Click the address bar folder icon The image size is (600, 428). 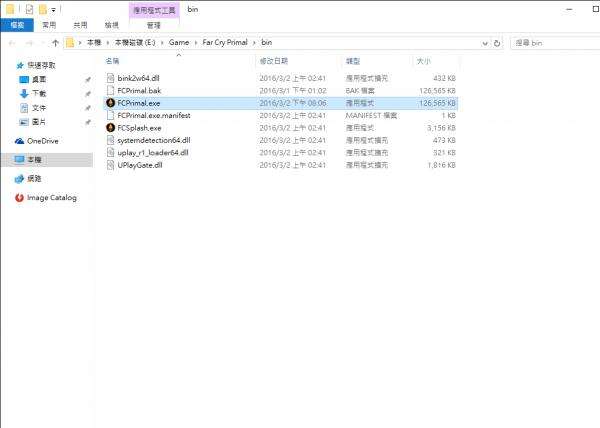pos(70,43)
